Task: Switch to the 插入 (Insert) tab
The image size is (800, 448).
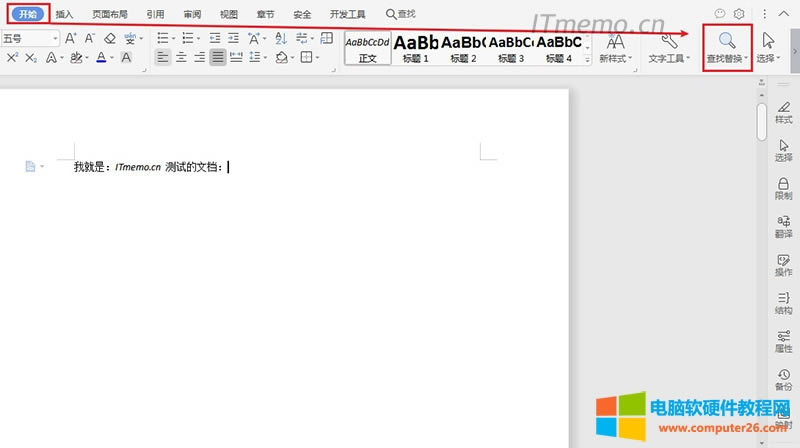Action: (x=64, y=15)
